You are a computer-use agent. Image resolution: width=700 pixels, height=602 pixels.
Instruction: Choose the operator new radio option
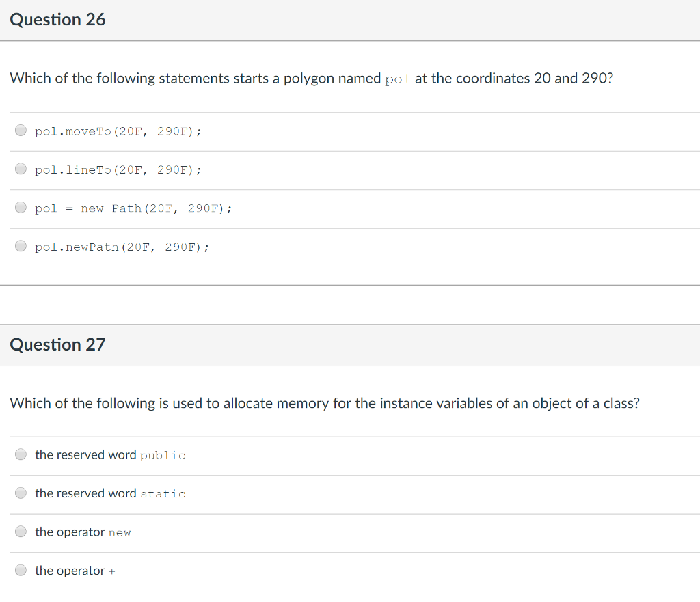coord(21,532)
